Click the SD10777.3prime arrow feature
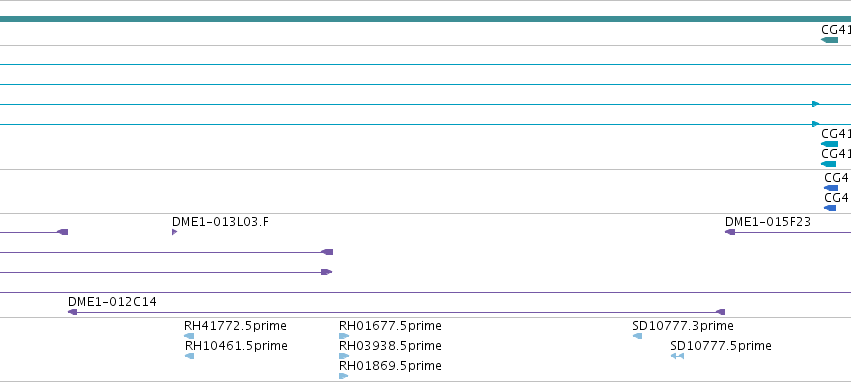Screen dimensions: 851x382 pos(637,336)
